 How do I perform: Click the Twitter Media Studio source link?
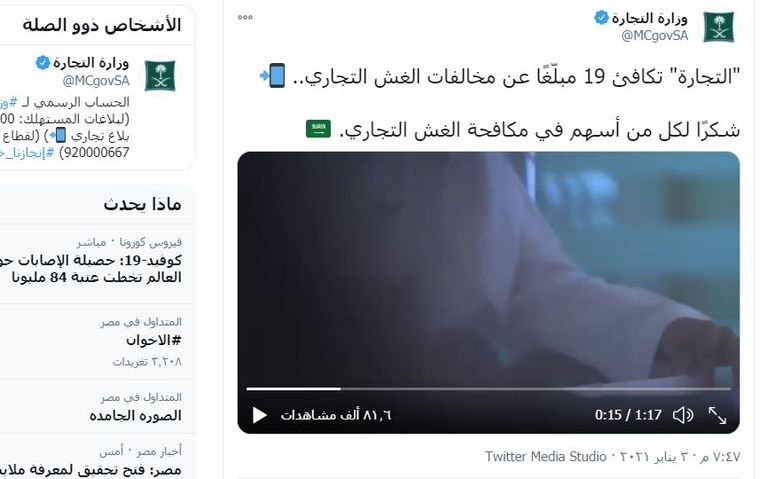coord(546,456)
